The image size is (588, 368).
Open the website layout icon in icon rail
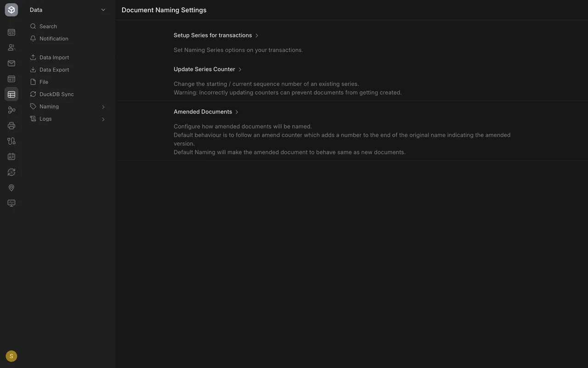click(11, 79)
